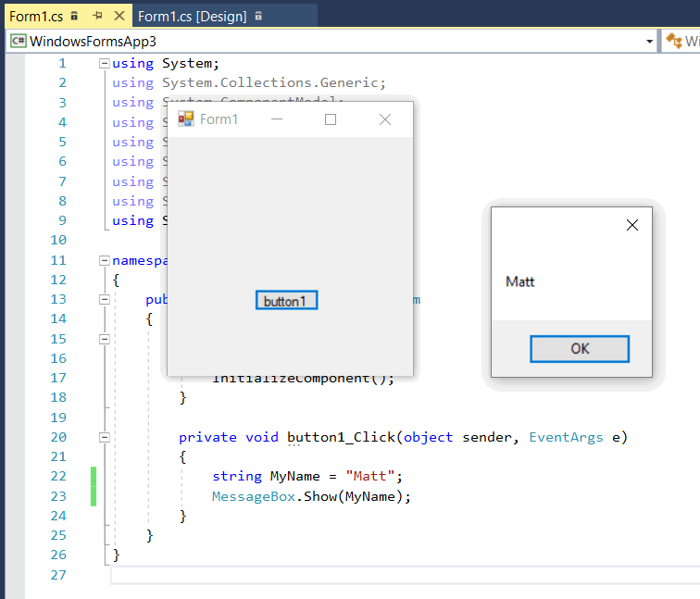Click the Form1 window app icon
Image resolution: width=700 pixels, height=599 pixels.
(186, 119)
